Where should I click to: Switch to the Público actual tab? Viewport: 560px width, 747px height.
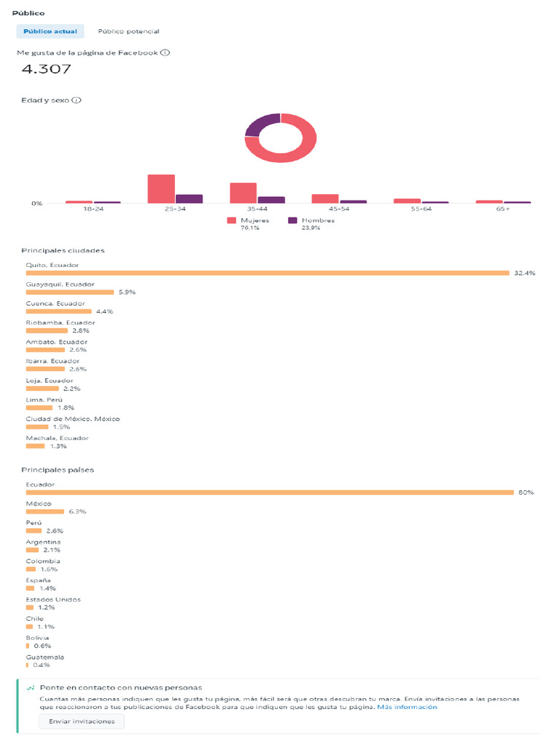pos(50,31)
